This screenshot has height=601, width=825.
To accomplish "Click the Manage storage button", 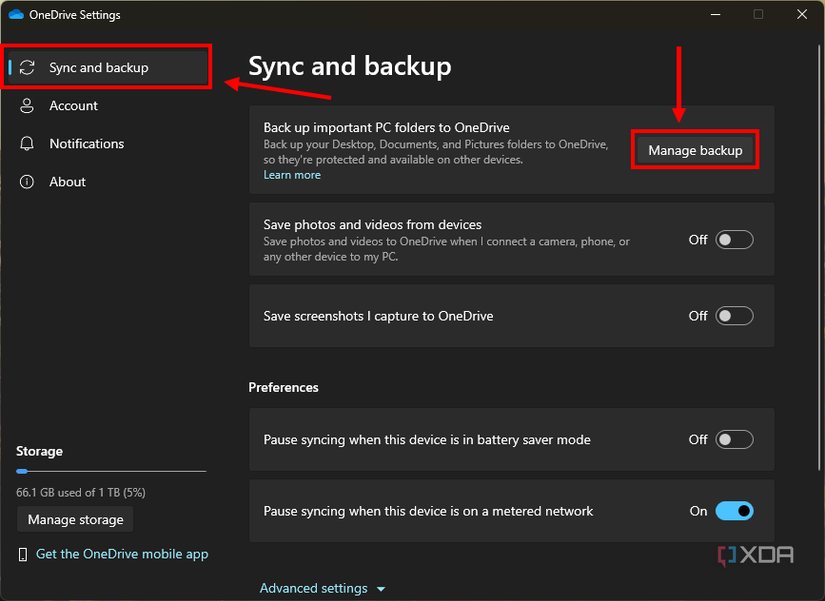I will pos(75,519).
